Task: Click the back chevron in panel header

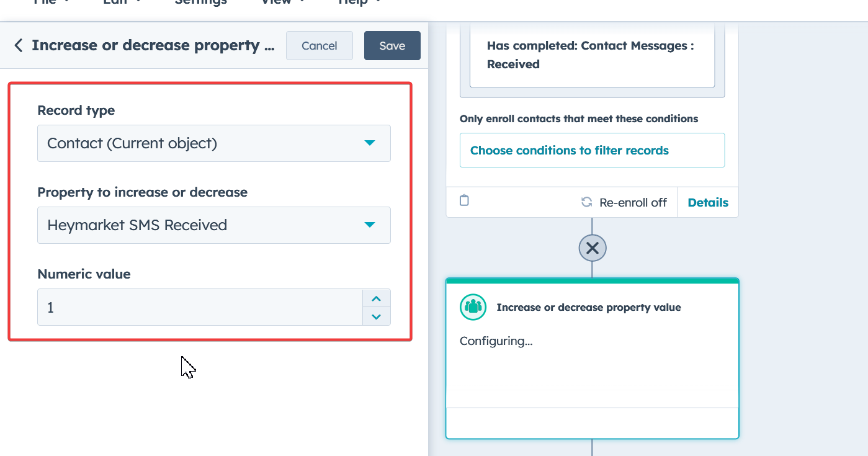Action: click(18, 45)
